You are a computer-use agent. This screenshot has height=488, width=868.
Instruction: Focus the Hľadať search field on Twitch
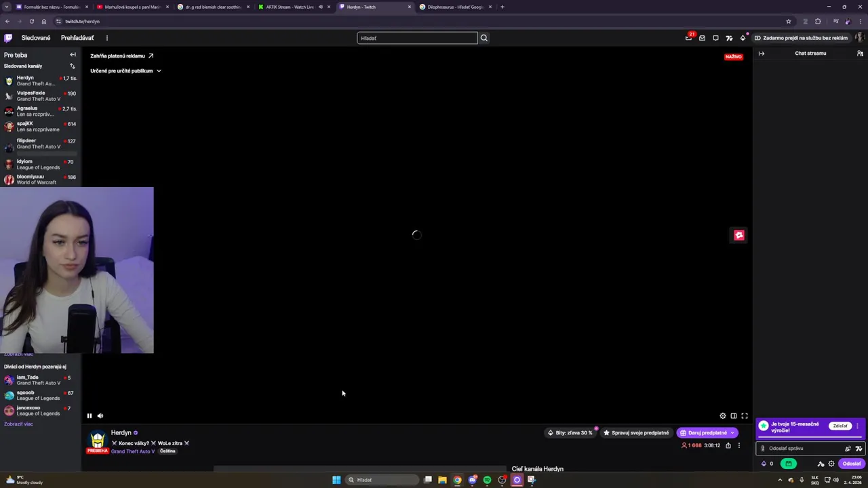pyautogui.click(x=417, y=38)
